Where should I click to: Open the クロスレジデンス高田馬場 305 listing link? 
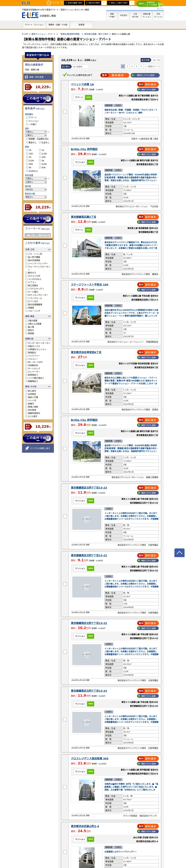pyautogui.click(x=90, y=758)
